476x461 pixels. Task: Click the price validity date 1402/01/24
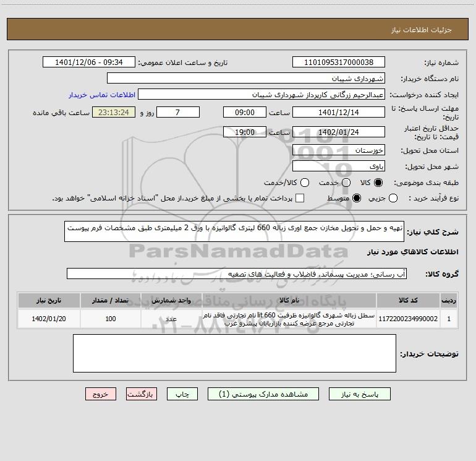click(x=339, y=132)
